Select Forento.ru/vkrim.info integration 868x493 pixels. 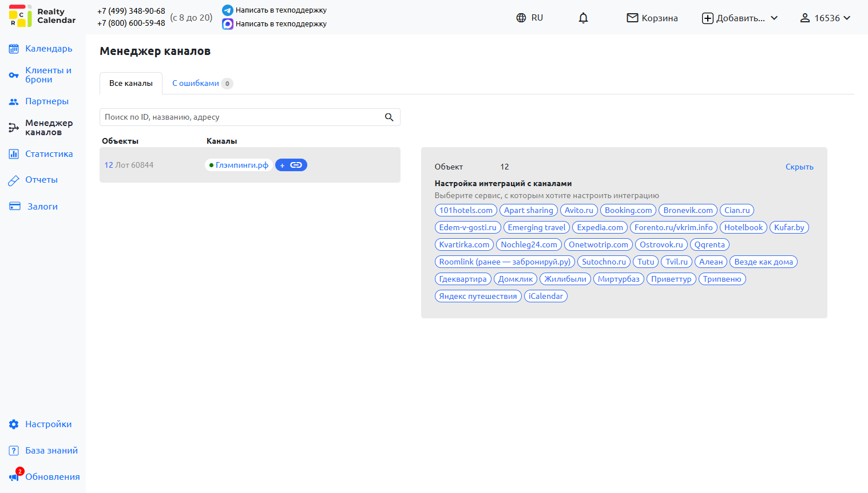pos(673,227)
